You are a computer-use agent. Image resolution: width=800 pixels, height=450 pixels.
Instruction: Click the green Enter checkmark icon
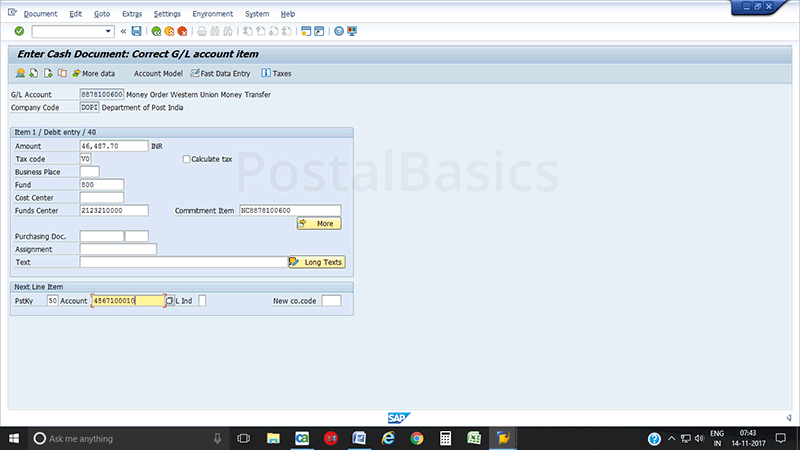click(x=19, y=31)
